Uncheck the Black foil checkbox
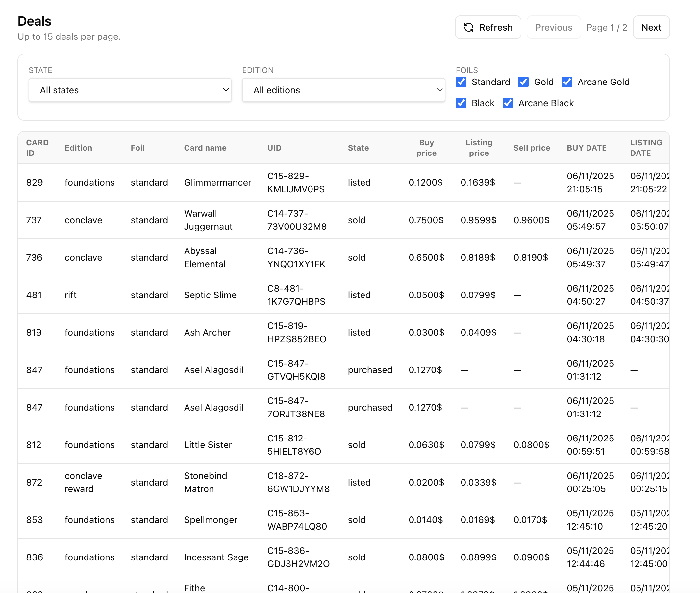 (x=461, y=103)
